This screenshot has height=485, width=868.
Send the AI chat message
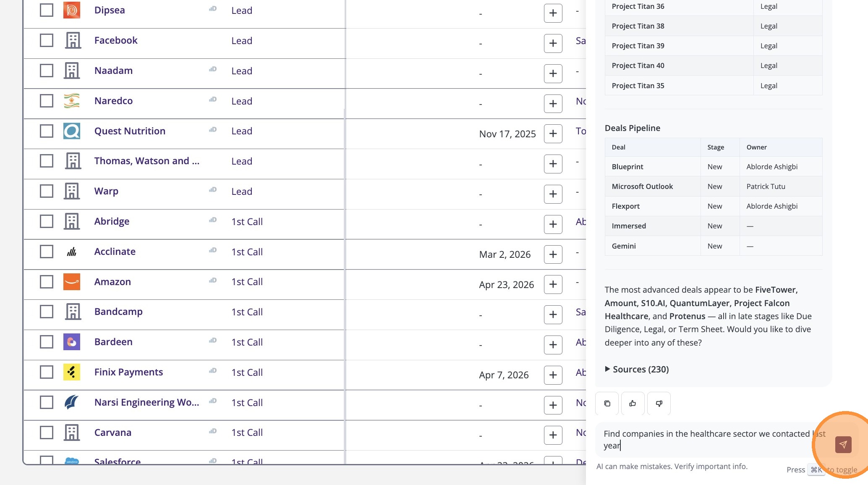[843, 444]
